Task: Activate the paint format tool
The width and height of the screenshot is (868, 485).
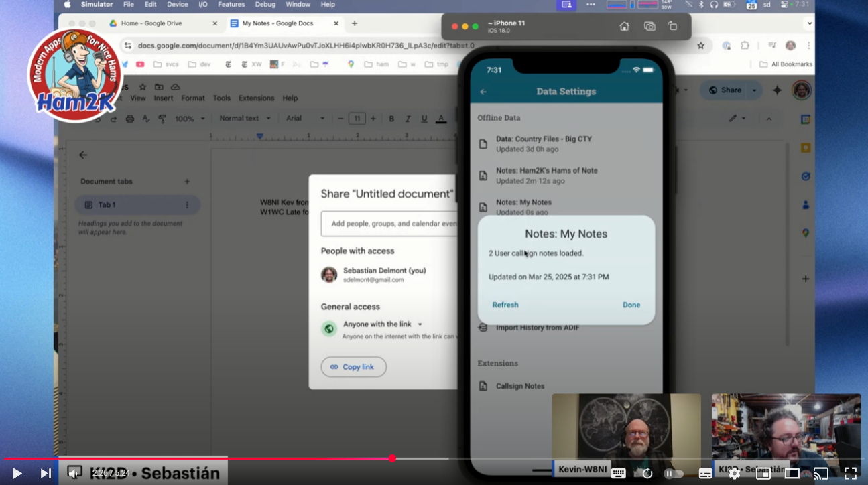Action: 162,119
